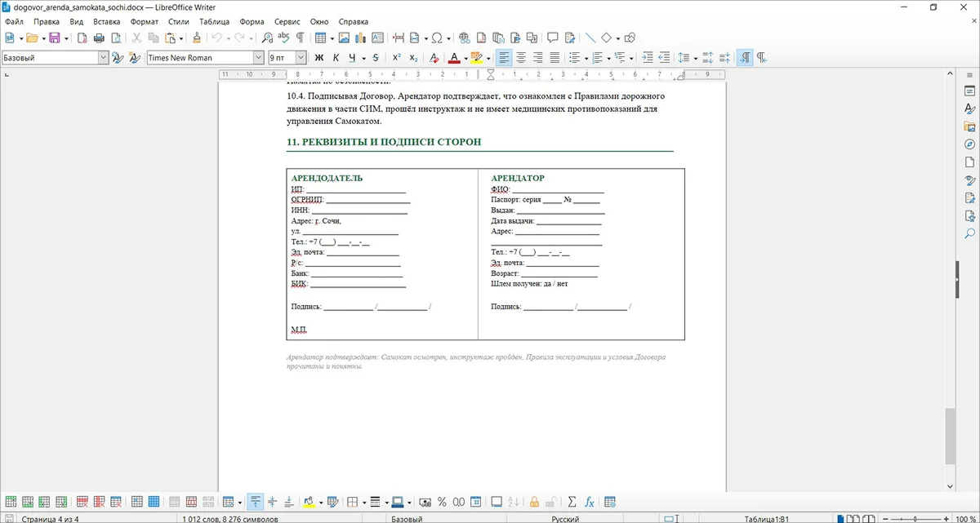Click the Superscript x² icon
This screenshot has width=980, height=523.
point(396,58)
